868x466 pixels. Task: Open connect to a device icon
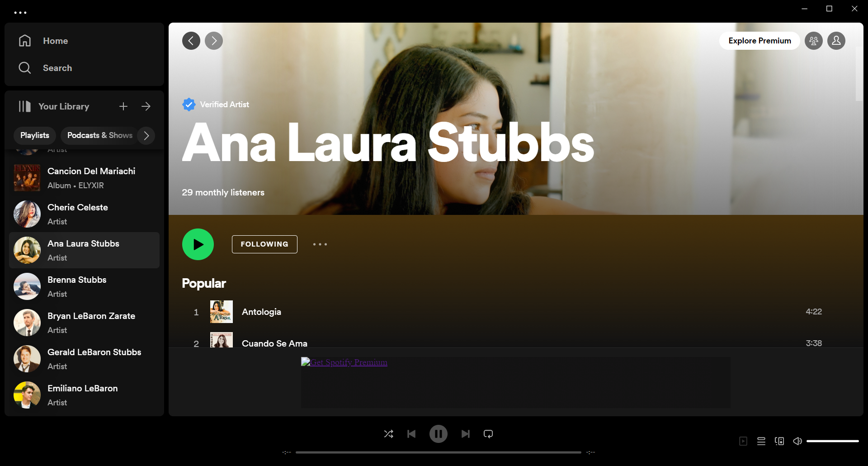tap(779, 441)
